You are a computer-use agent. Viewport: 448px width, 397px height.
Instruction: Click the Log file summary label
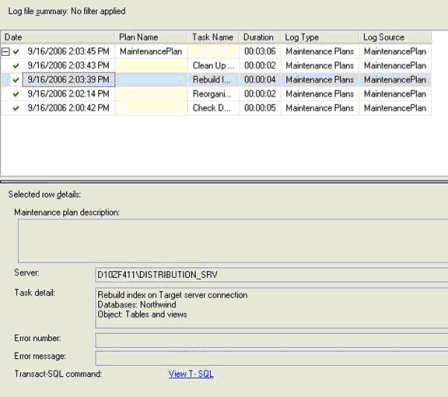point(67,11)
